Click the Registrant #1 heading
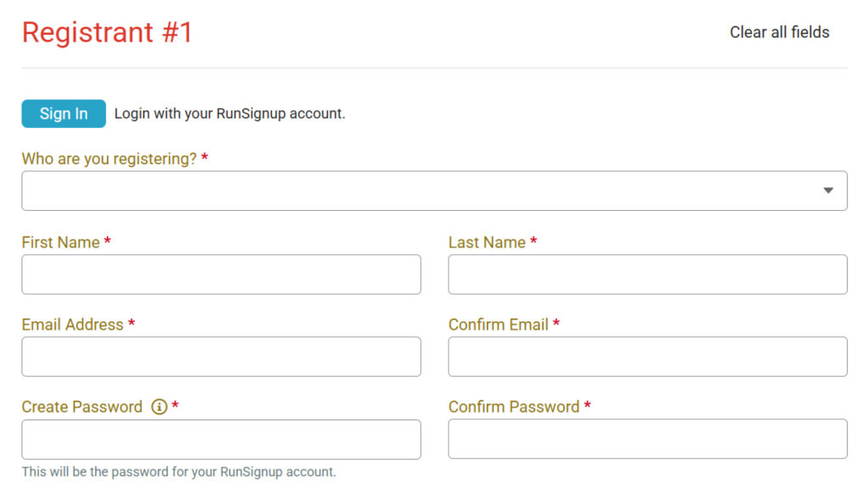868x488 pixels. click(108, 32)
